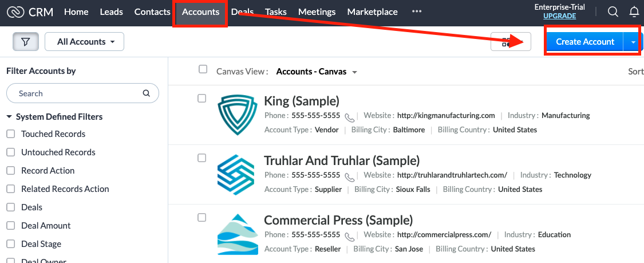This screenshot has height=263, width=644.
Task: Open notifications bell icon
Action: 634,12
